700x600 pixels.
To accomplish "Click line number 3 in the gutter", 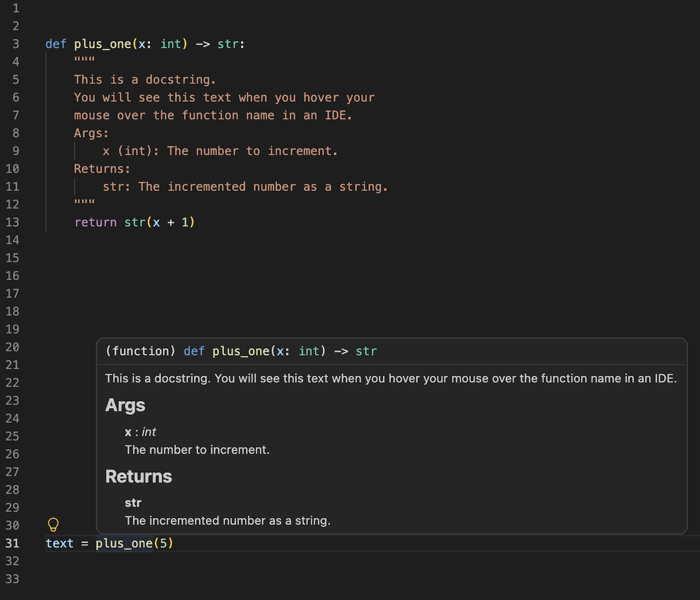I will pyautogui.click(x=16, y=44).
